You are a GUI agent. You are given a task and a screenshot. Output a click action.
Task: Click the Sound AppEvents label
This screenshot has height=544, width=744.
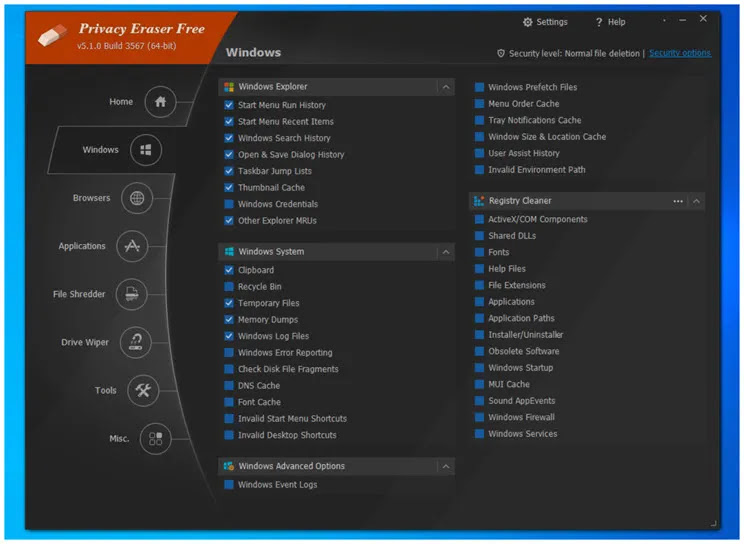point(521,401)
